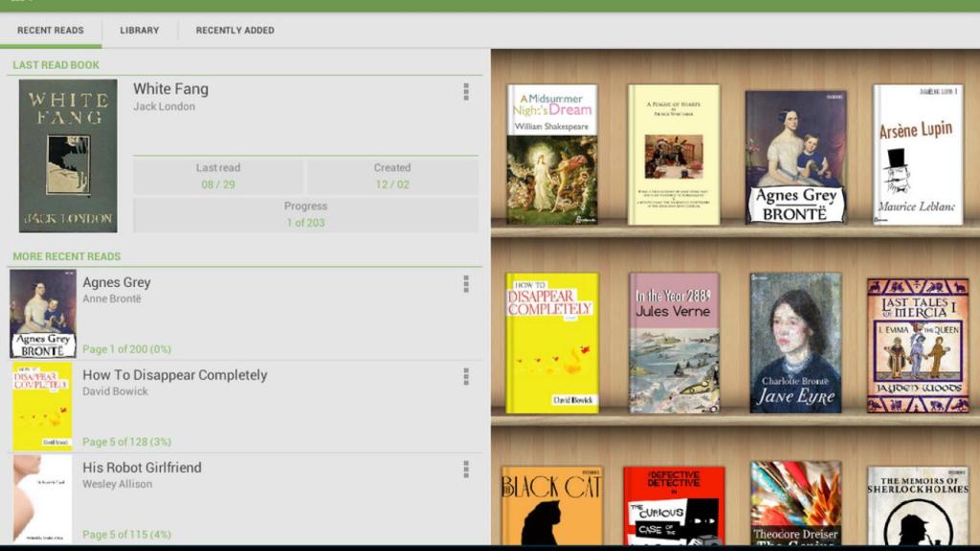Open the options icon for Agnes Grey entry
The height and width of the screenshot is (551, 980).
point(466,284)
